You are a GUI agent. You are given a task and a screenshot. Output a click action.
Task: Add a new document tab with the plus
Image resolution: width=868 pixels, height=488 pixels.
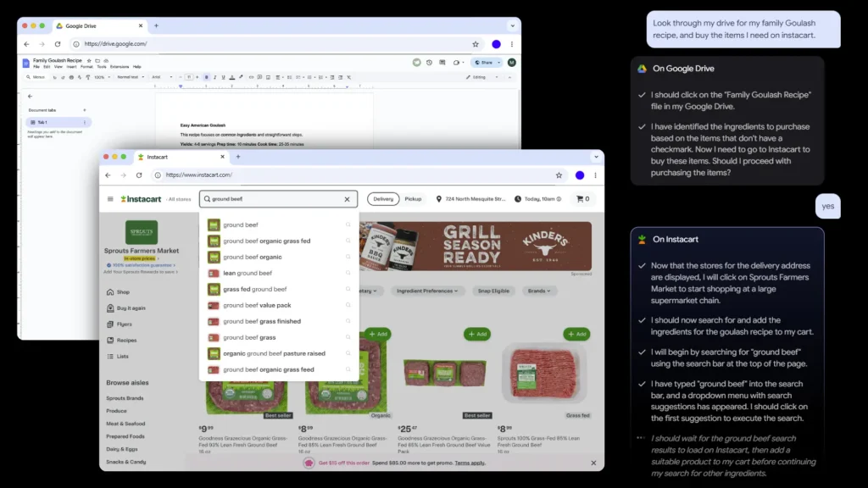click(85, 110)
